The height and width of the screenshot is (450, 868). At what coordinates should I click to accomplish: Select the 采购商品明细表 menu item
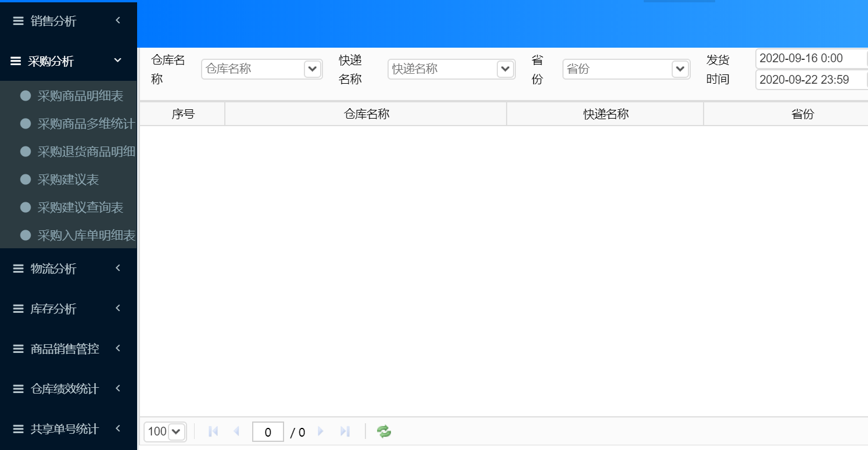86,95
